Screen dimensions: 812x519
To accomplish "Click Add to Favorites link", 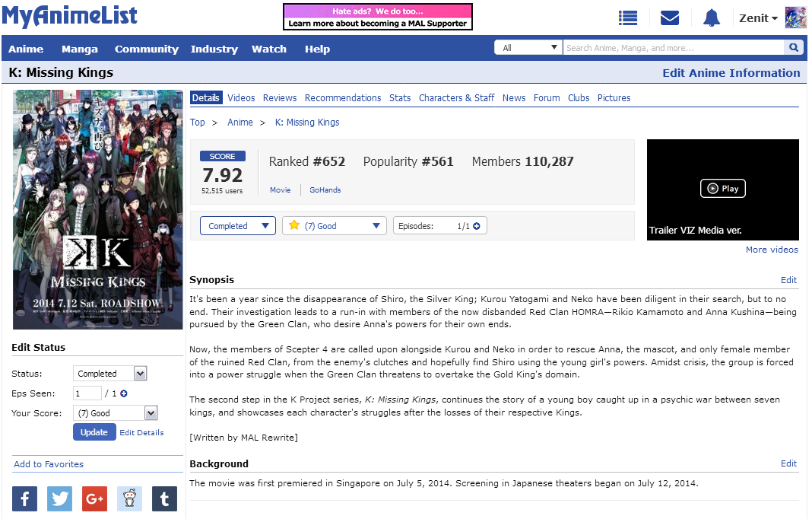I will pos(49,464).
